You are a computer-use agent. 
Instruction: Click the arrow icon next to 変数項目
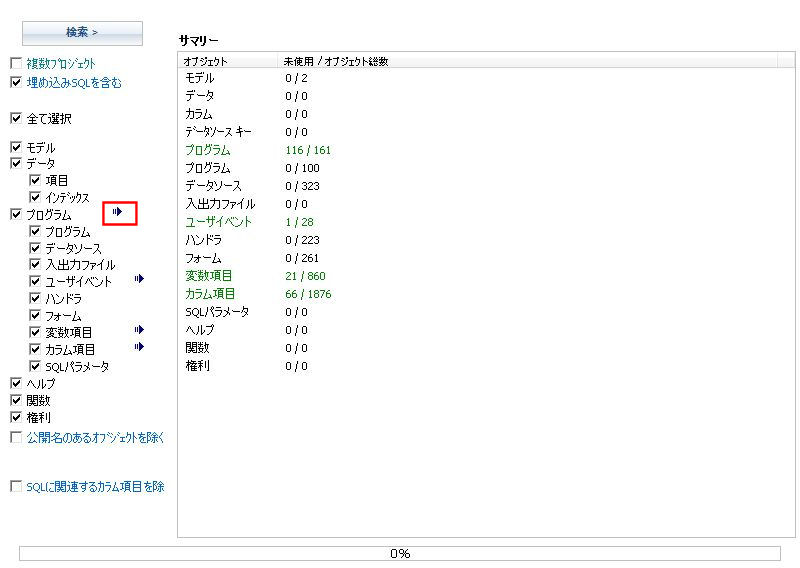tap(139, 330)
